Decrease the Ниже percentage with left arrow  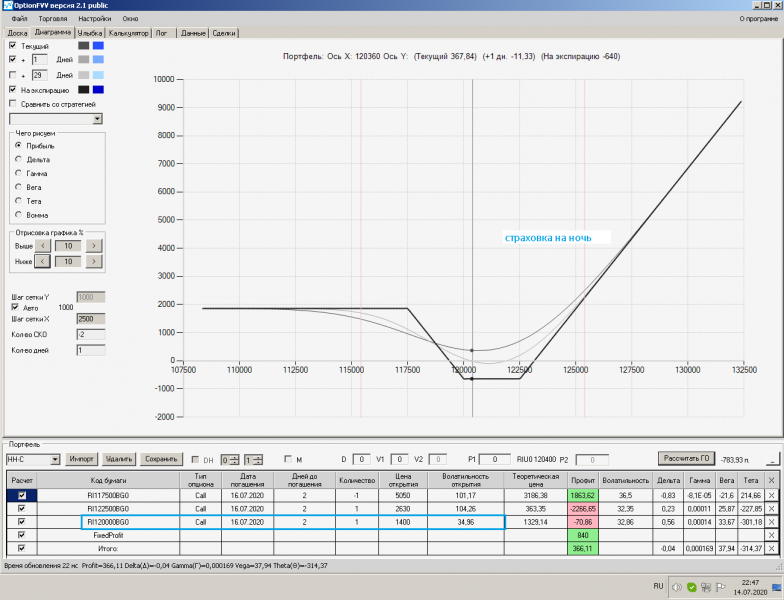tap(42, 261)
